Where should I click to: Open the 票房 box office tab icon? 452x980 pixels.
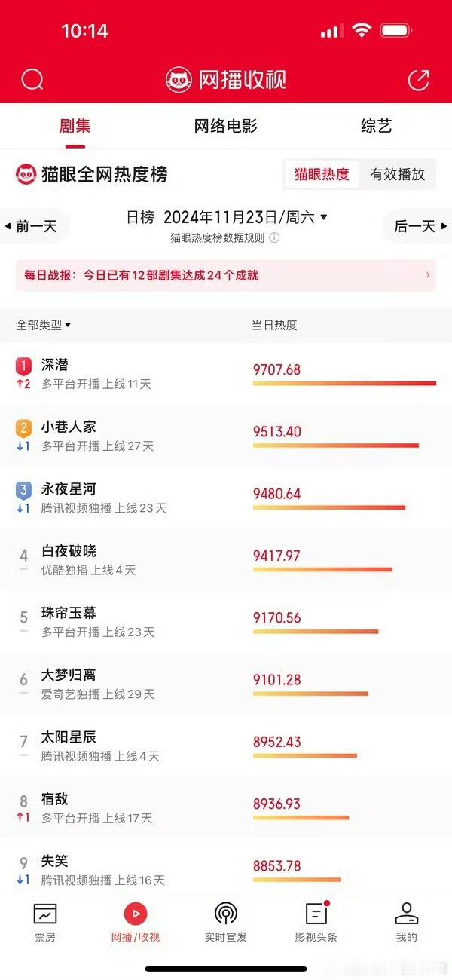click(45, 914)
